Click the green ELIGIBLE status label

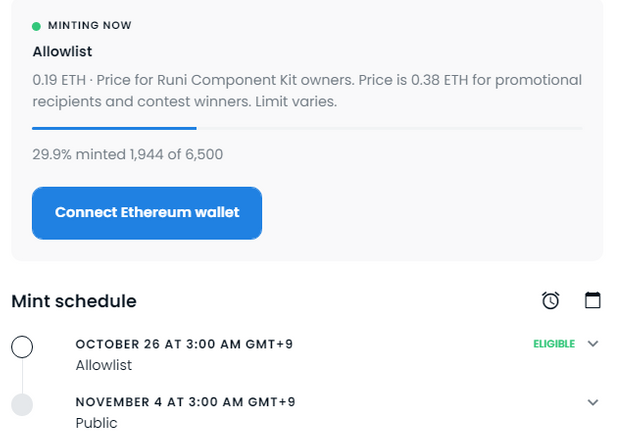[x=554, y=344]
